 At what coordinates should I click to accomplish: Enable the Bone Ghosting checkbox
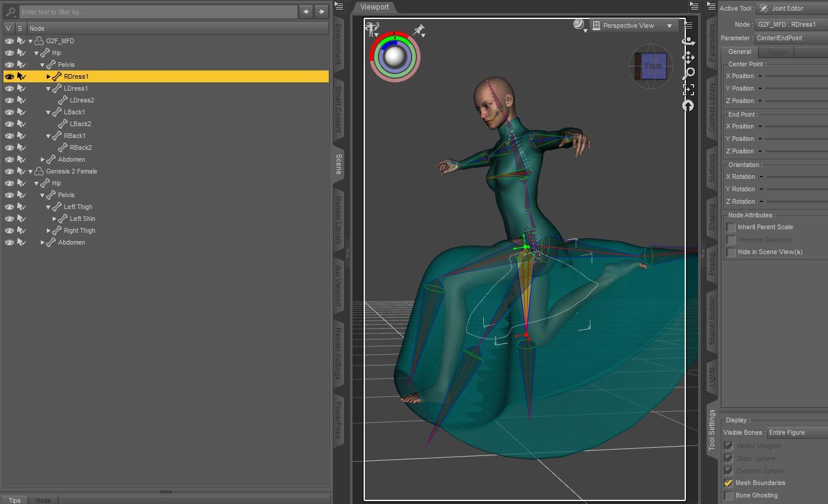(x=728, y=496)
